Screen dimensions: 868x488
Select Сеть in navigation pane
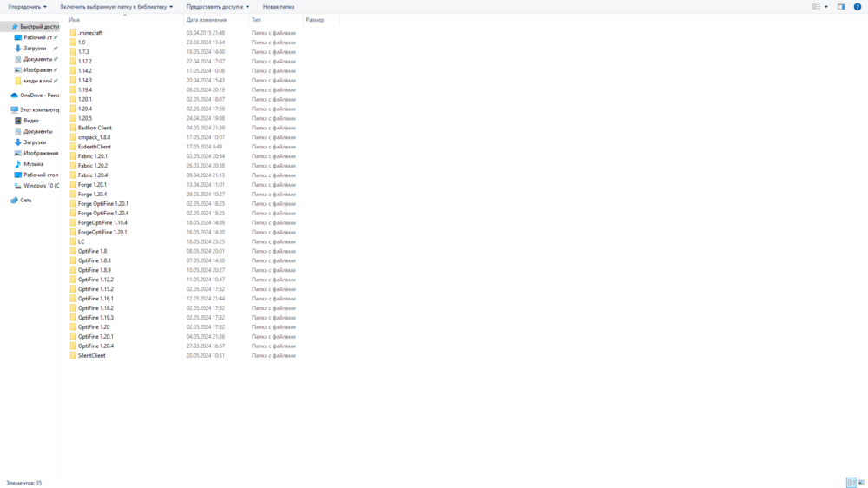click(x=22, y=200)
